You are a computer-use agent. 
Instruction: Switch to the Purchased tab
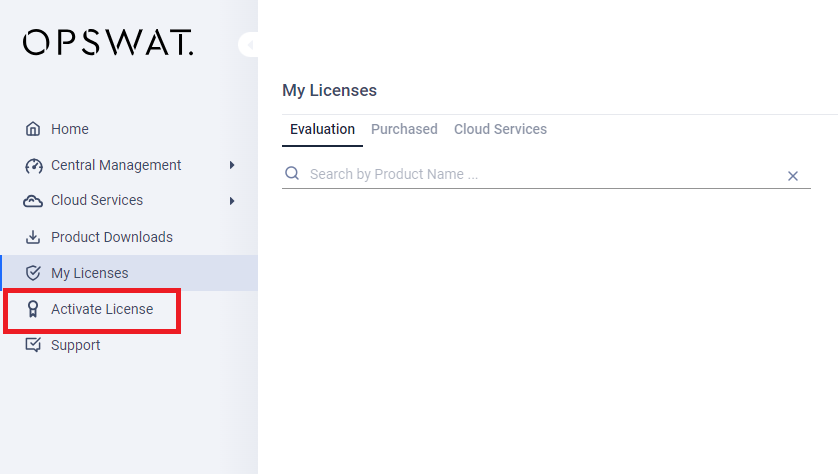404,129
